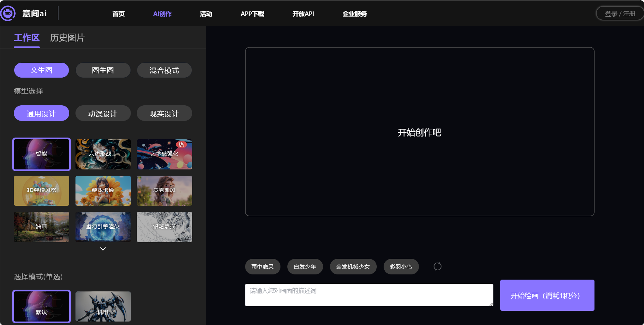Click the 登录 / 注册 button
Viewport: 644px width, 325px height.
[619, 14]
